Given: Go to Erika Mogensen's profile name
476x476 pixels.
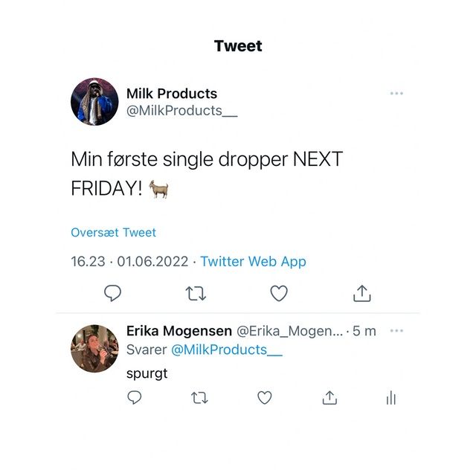Looking at the screenshot, I should (x=179, y=331).
